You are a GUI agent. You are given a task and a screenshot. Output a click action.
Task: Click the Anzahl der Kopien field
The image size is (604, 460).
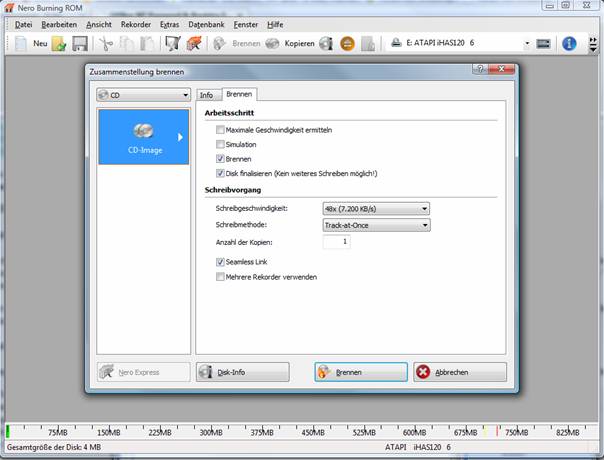337,242
